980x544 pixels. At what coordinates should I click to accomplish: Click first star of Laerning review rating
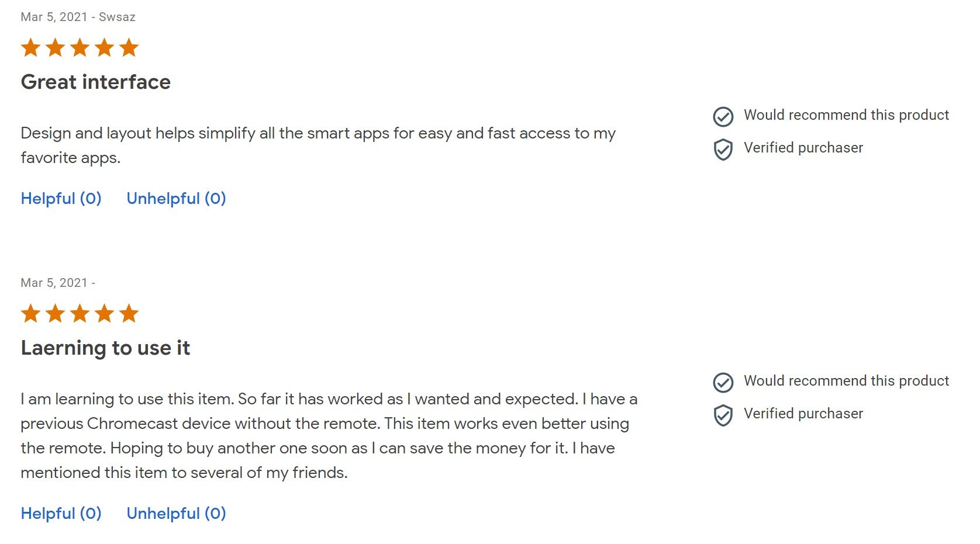click(30, 314)
